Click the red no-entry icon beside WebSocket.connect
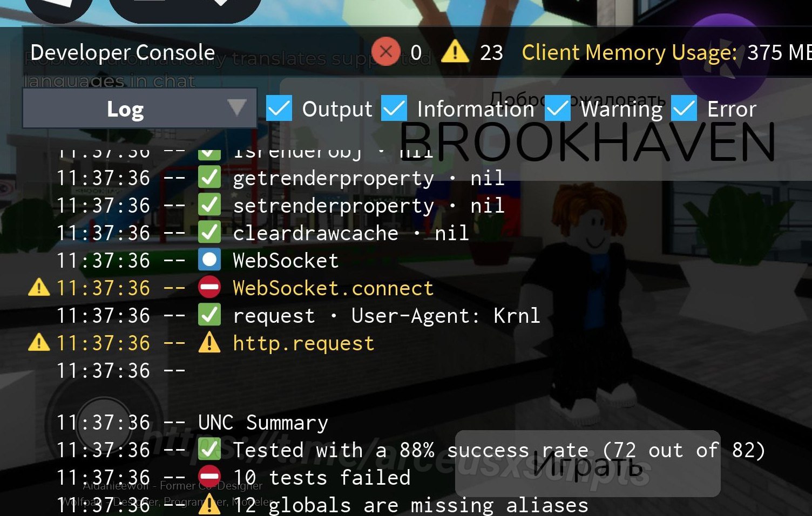 click(x=209, y=288)
